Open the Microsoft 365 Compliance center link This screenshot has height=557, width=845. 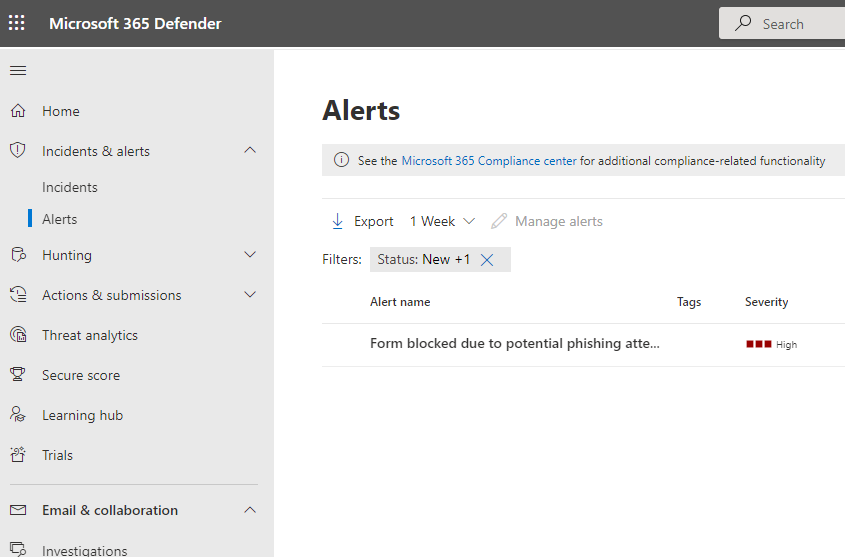pyautogui.click(x=489, y=161)
